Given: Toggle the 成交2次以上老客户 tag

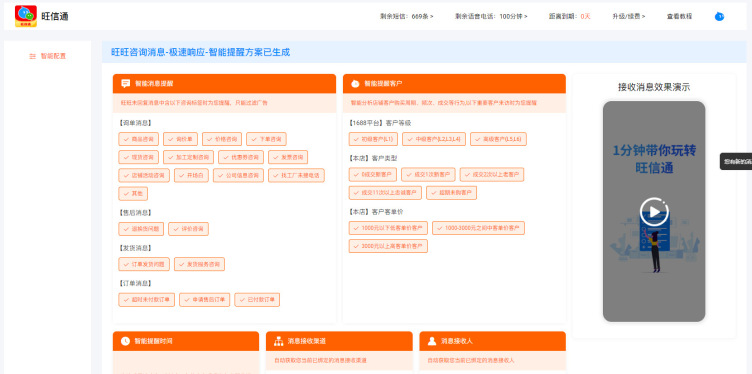Looking at the screenshot, I should click(x=492, y=175).
